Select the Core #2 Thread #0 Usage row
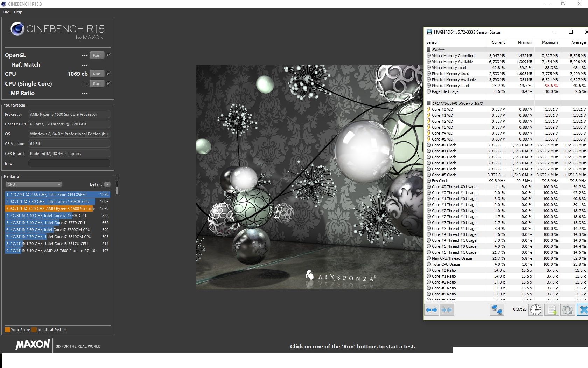The width and height of the screenshot is (588, 368). (506, 211)
